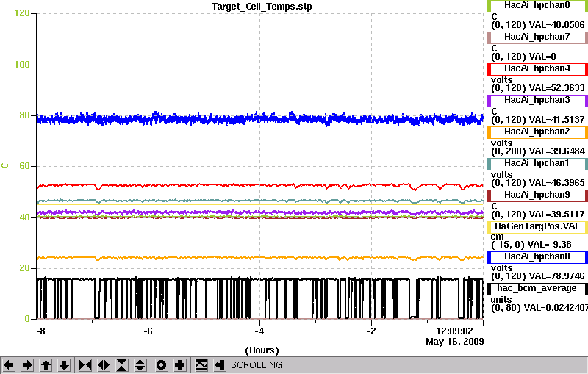588x374 pixels.
Task: Click the return-to-scrolling arrow button
Action: point(220,365)
